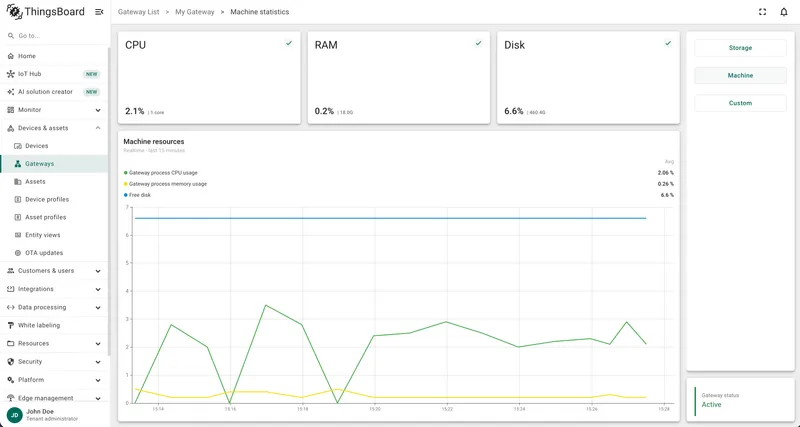This screenshot has width=800, height=427.
Task: Click the Entity views icon
Action: point(18,235)
